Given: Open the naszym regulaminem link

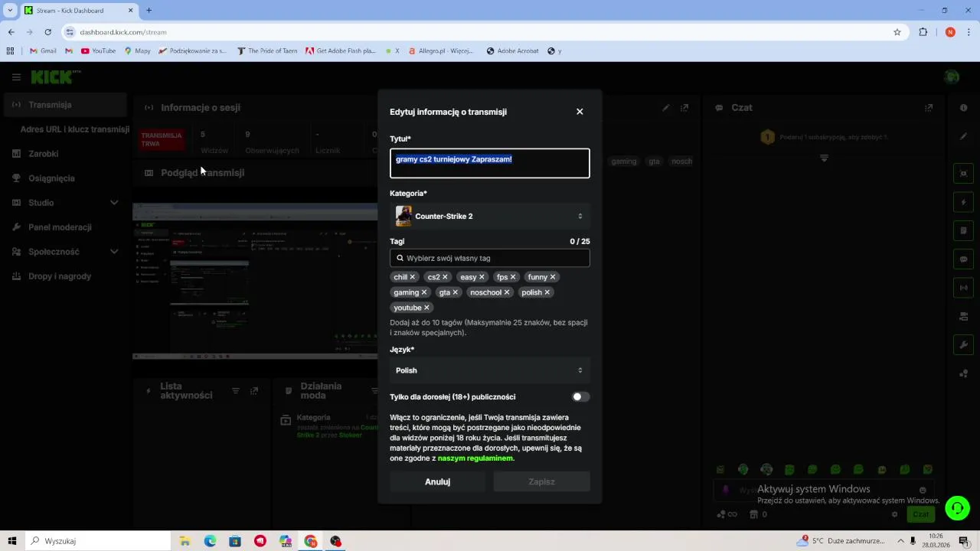Looking at the screenshot, I should coord(475,458).
